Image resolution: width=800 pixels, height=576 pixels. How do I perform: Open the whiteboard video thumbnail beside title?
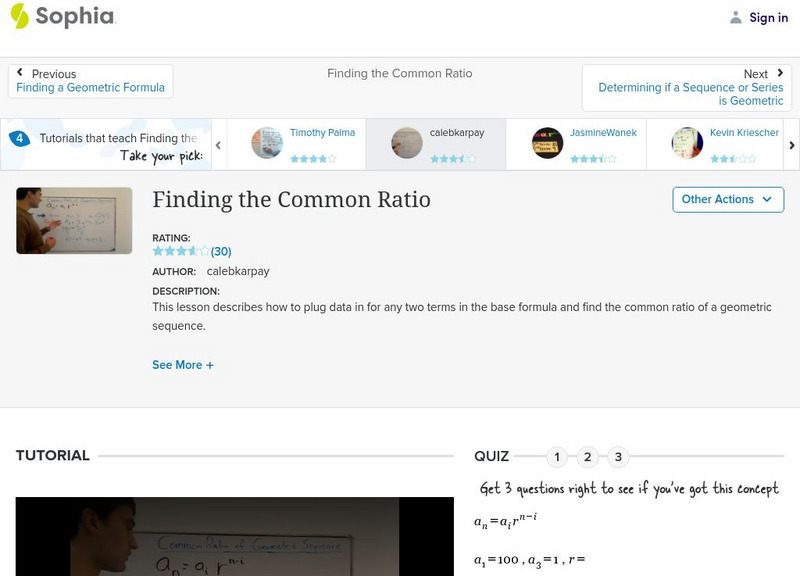click(74, 220)
